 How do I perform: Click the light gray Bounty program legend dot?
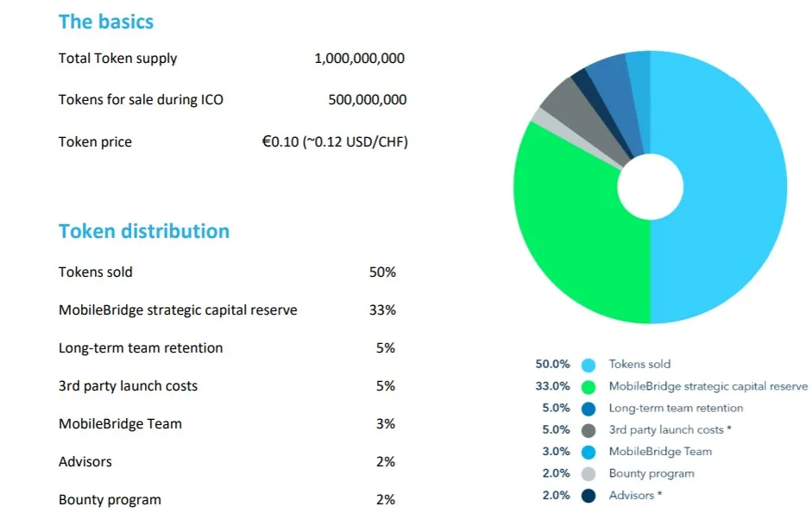pyautogui.click(x=589, y=474)
